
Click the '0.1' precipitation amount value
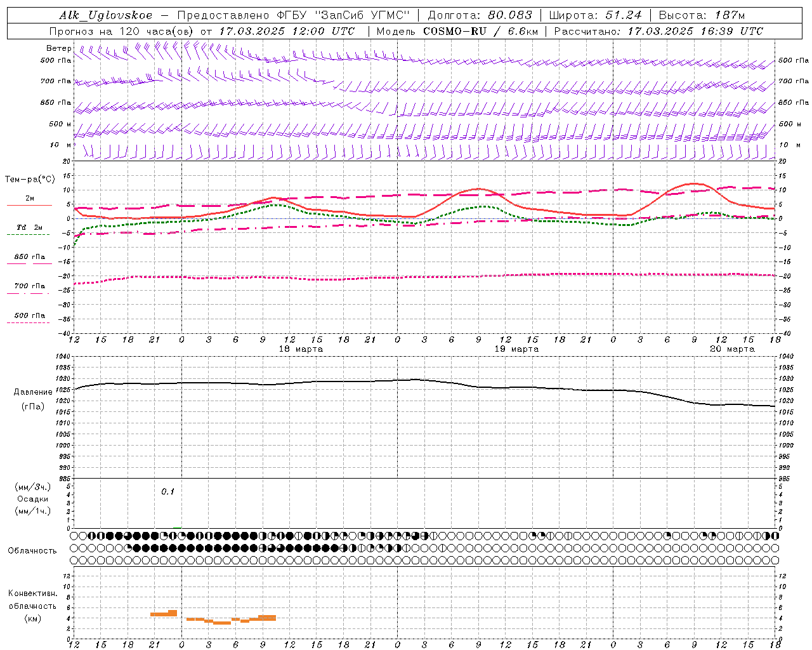(167, 492)
